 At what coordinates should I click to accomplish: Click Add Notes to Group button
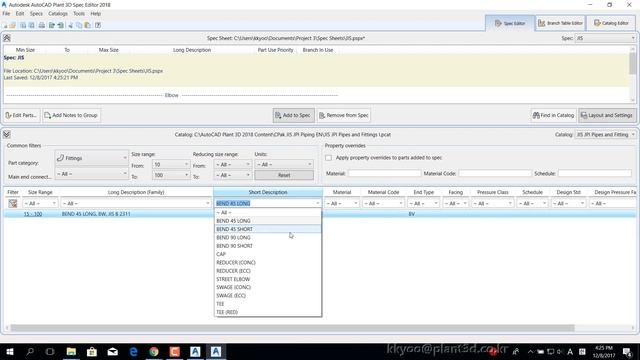click(x=71, y=116)
